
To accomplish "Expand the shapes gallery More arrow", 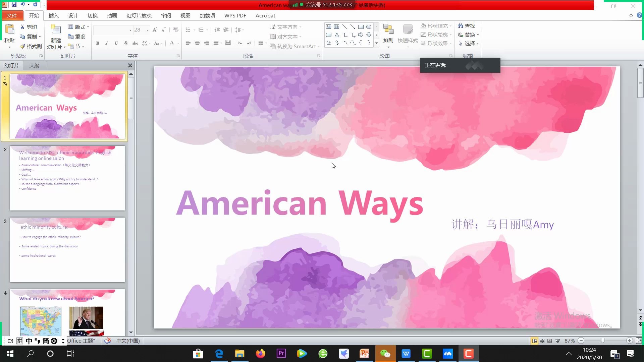I will click(x=376, y=43).
